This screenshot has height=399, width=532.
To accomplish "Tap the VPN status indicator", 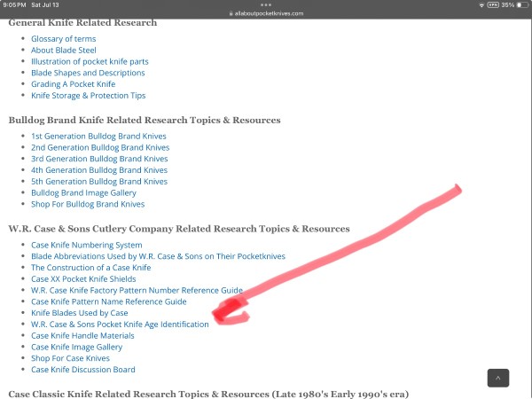I will pyautogui.click(x=493, y=4).
